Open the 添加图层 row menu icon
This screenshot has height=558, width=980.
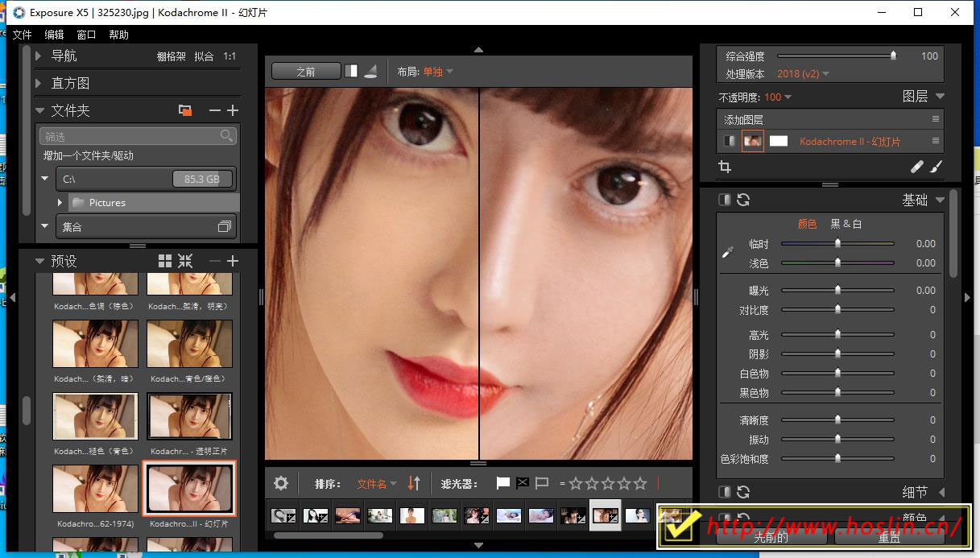[x=936, y=119]
